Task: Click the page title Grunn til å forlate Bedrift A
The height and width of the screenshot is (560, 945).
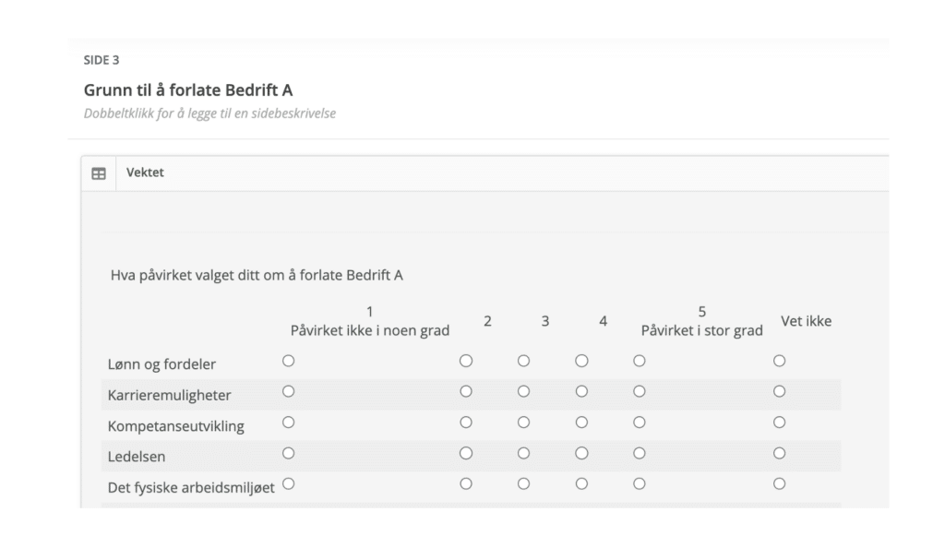Action: pyautogui.click(x=188, y=89)
